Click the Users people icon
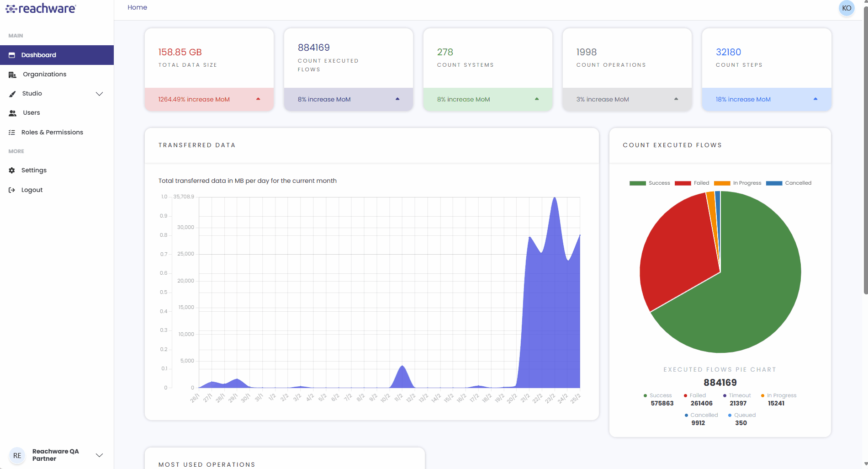 (x=13, y=113)
